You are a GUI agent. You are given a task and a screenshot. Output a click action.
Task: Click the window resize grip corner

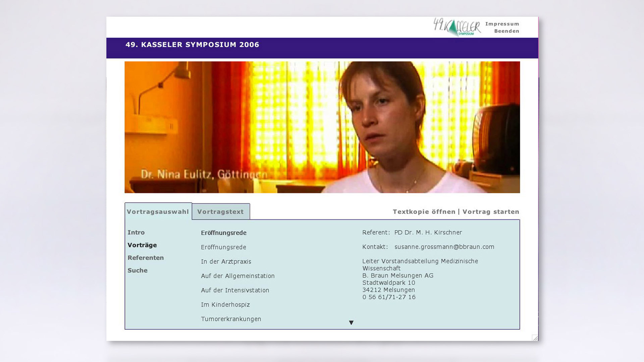(x=535, y=338)
